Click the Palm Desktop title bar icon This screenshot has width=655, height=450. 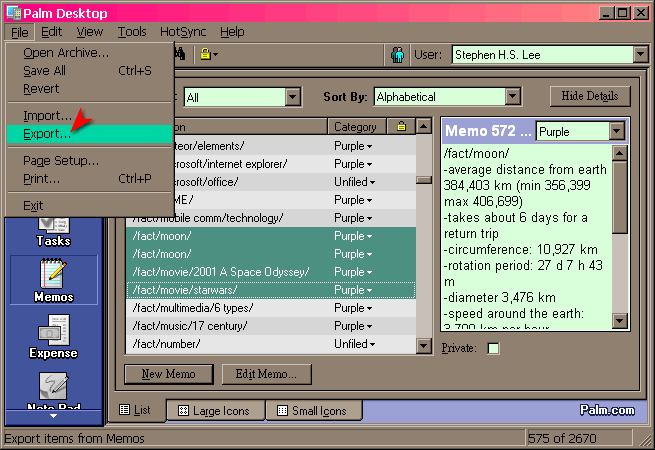(14, 13)
